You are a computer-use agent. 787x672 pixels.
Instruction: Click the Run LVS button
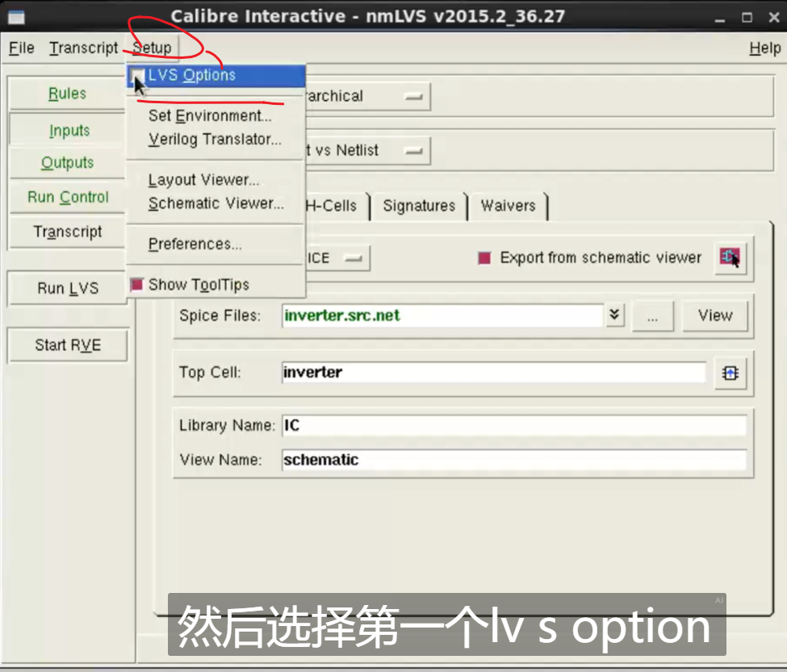click(x=67, y=287)
